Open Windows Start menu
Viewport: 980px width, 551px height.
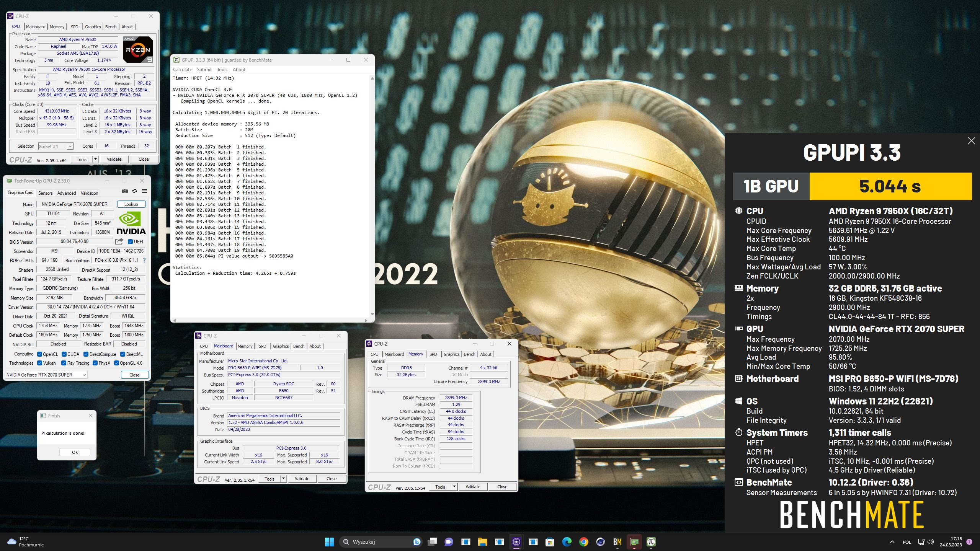[329, 542]
